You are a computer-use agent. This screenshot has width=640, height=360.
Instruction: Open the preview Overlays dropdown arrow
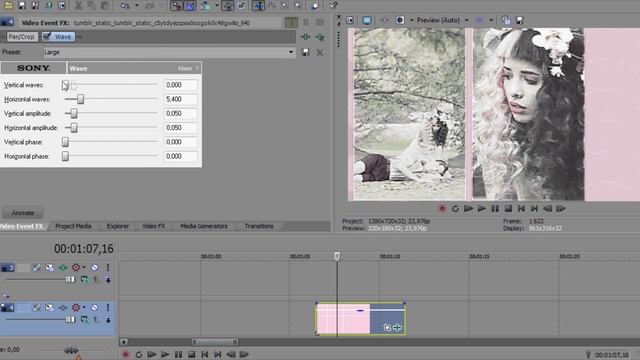coord(491,20)
